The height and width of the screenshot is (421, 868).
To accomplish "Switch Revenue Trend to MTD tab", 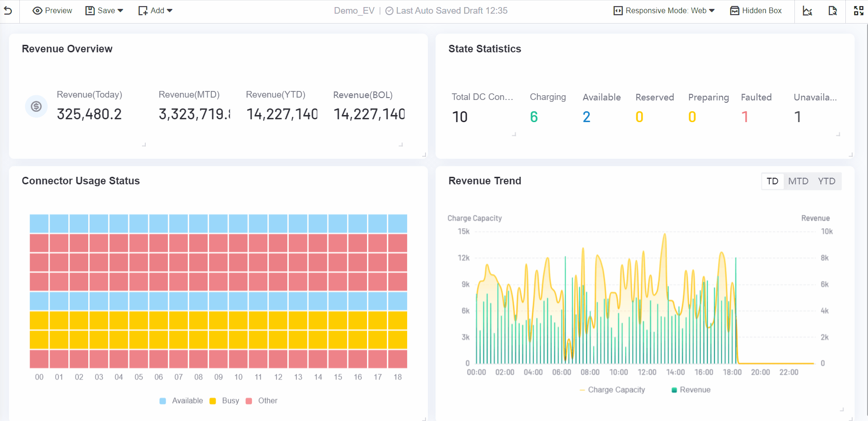I will click(798, 181).
